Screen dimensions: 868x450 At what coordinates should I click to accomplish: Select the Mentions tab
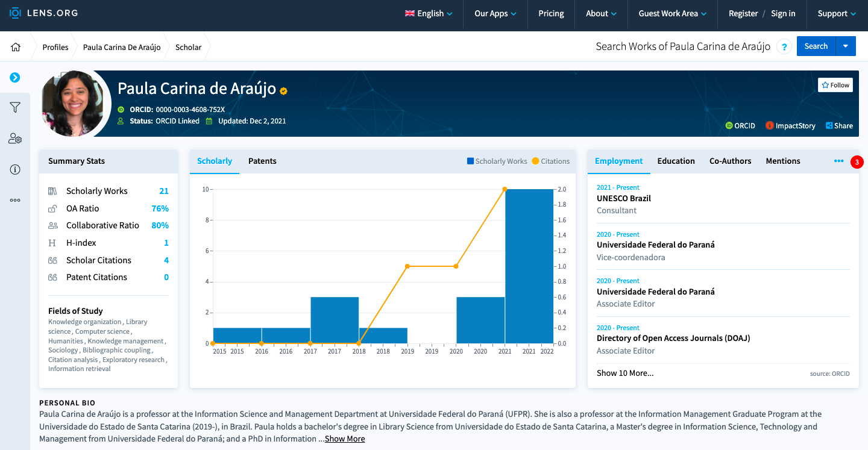pyautogui.click(x=783, y=161)
